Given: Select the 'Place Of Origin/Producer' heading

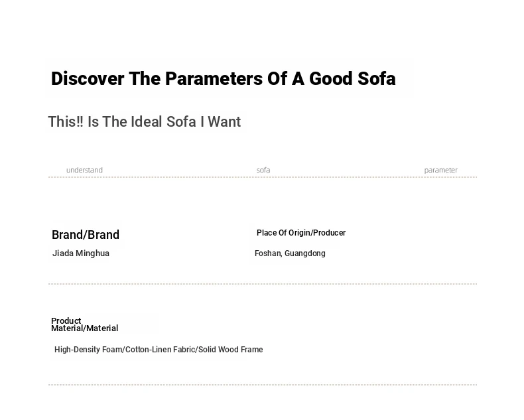Looking at the screenshot, I should point(301,233).
